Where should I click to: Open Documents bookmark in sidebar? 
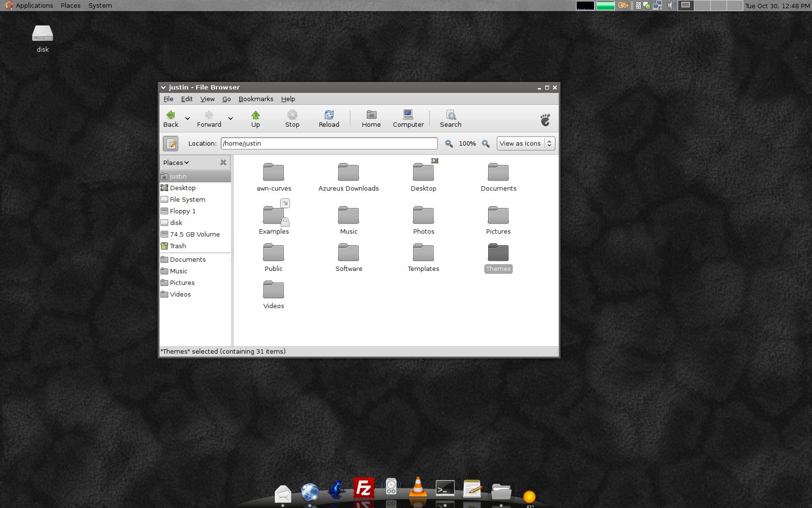click(195, 260)
